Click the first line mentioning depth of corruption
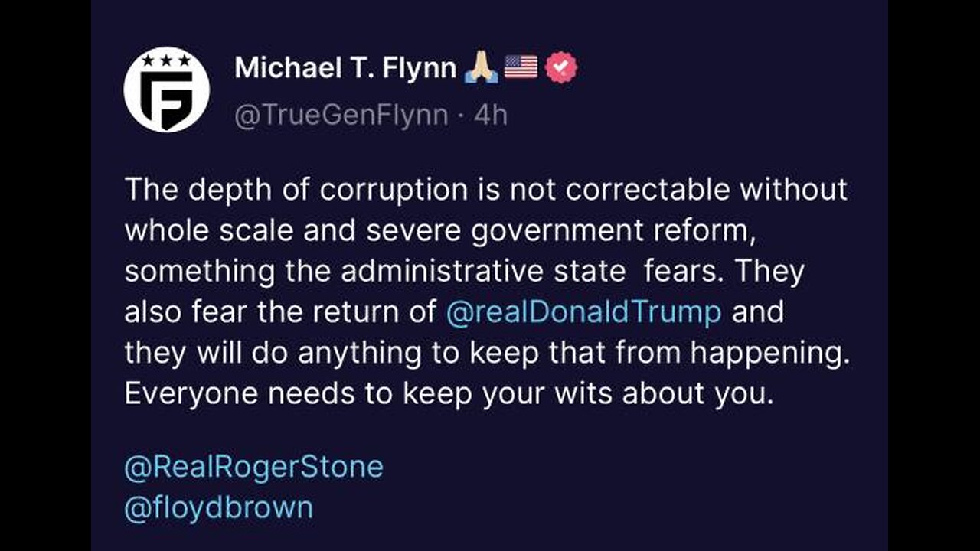 [485, 189]
